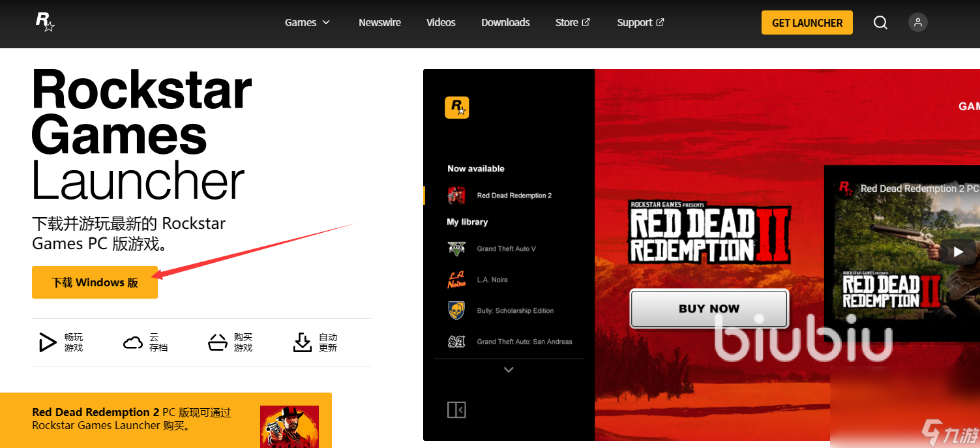Open the user account icon
The image size is (980, 448).
(x=918, y=23)
